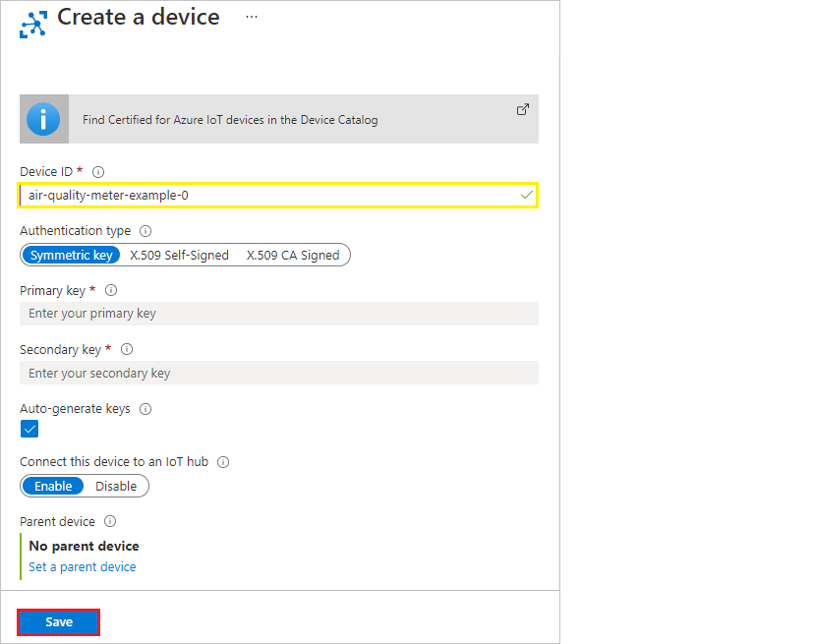Click the Device ID info tooltip icon
This screenshot has height=644, width=814.
tap(97, 171)
